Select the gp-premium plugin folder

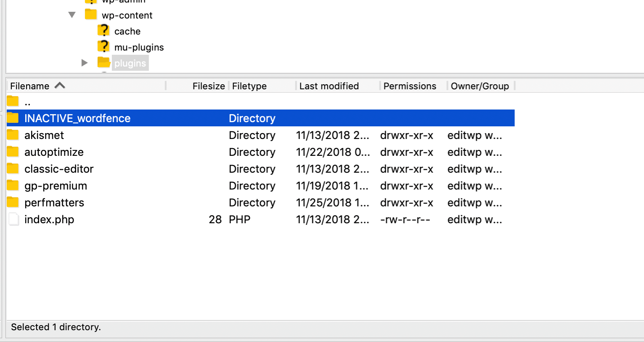(55, 185)
